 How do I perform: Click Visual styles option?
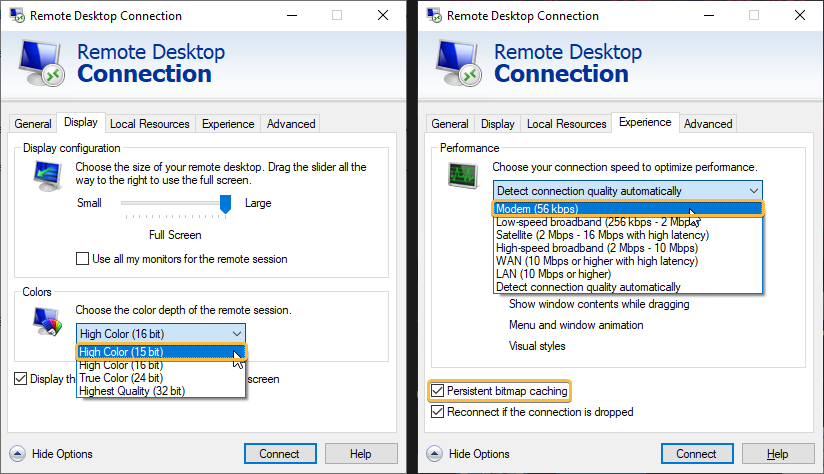[537, 346]
